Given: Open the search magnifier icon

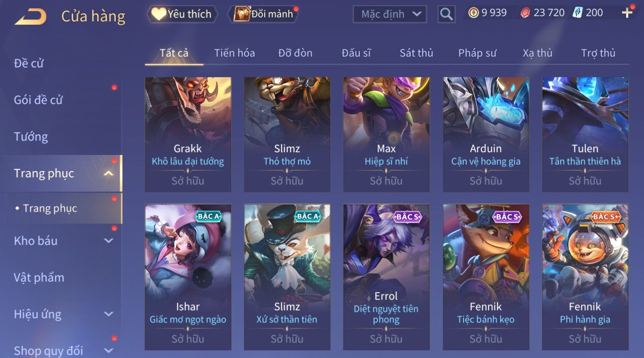Looking at the screenshot, I should pos(446,14).
